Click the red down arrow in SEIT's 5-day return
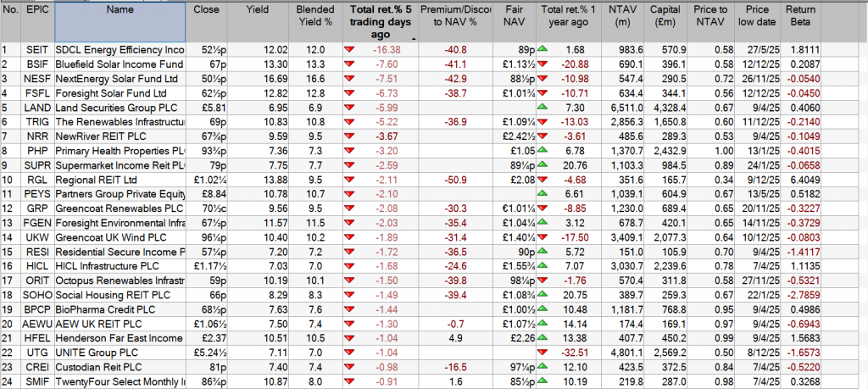 click(x=349, y=51)
